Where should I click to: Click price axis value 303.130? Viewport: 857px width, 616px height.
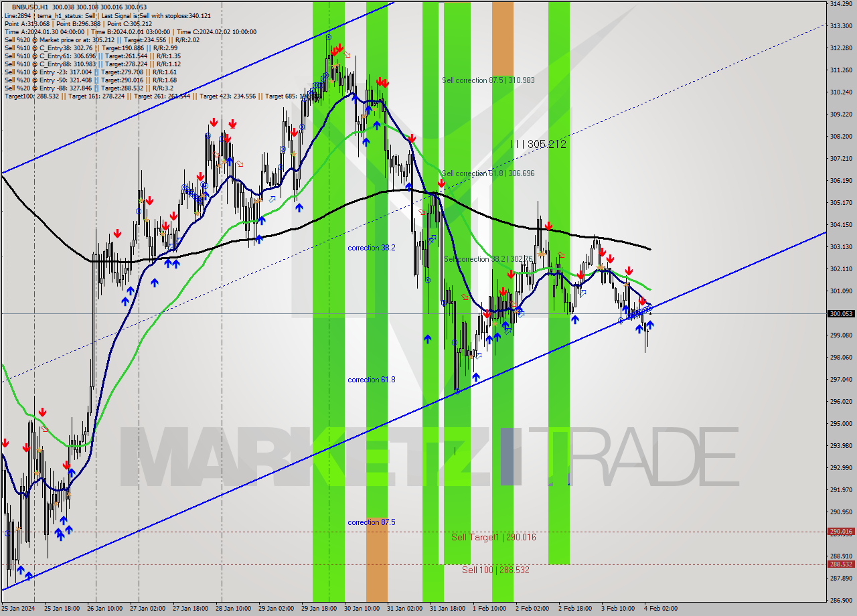(841, 246)
